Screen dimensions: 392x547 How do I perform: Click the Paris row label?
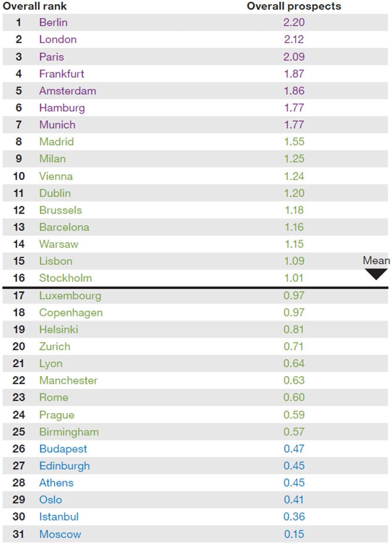52,57
